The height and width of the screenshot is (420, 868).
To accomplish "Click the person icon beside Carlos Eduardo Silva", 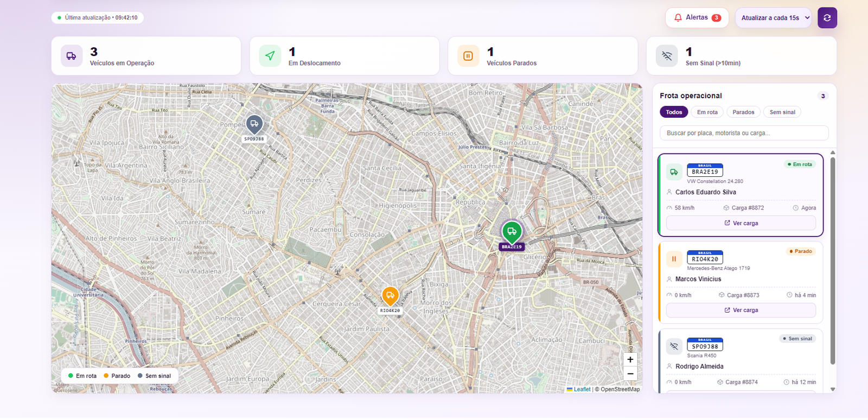I will pyautogui.click(x=669, y=192).
